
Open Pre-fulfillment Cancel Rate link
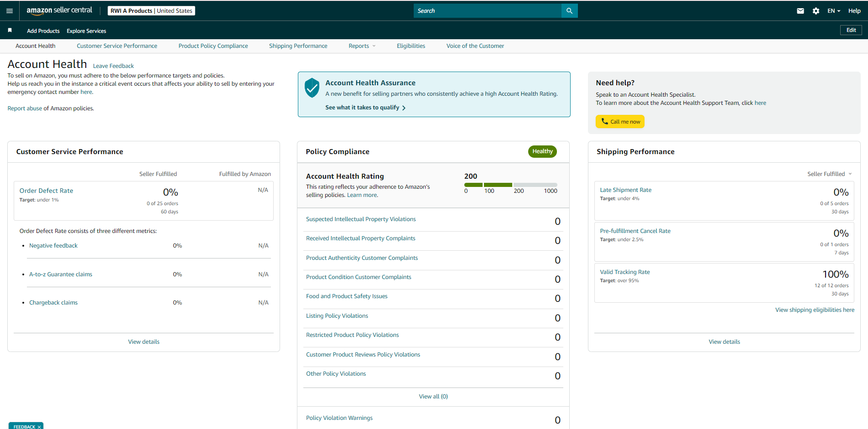pyautogui.click(x=635, y=231)
